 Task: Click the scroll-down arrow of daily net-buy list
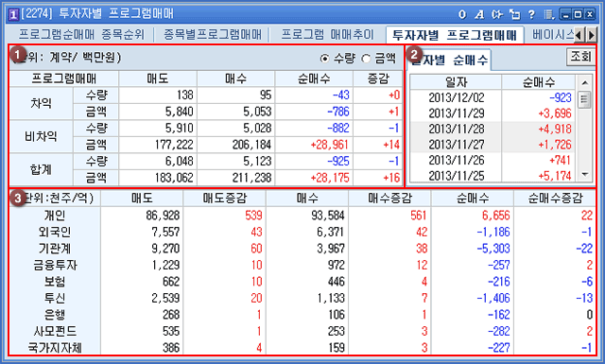click(584, 175)
